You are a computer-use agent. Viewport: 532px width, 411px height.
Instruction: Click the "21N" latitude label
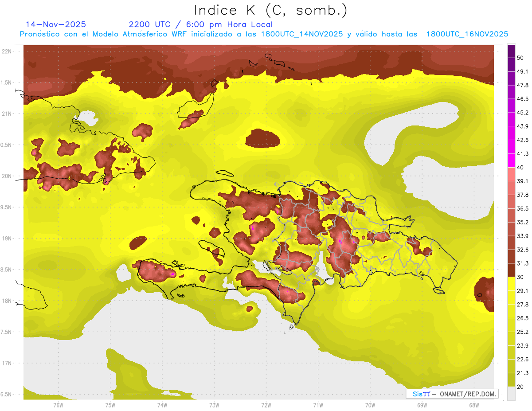(x=7, y=114)
